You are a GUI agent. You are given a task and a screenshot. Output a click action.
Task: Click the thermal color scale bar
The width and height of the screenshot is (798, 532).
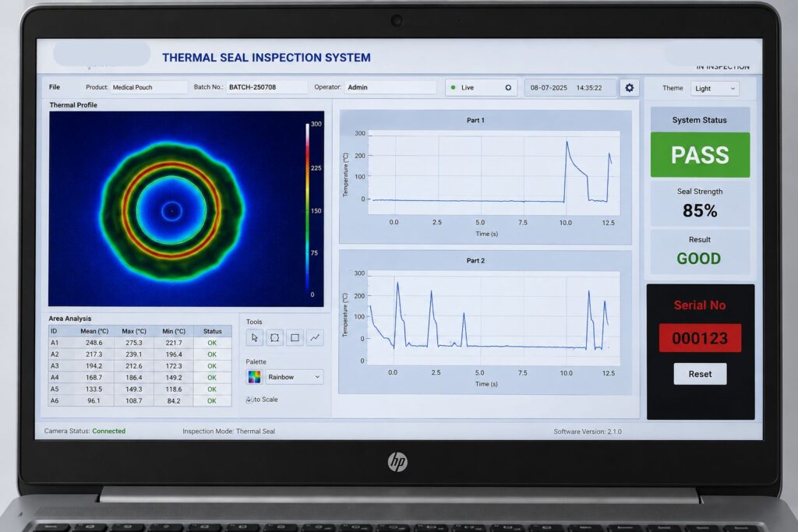307,209
